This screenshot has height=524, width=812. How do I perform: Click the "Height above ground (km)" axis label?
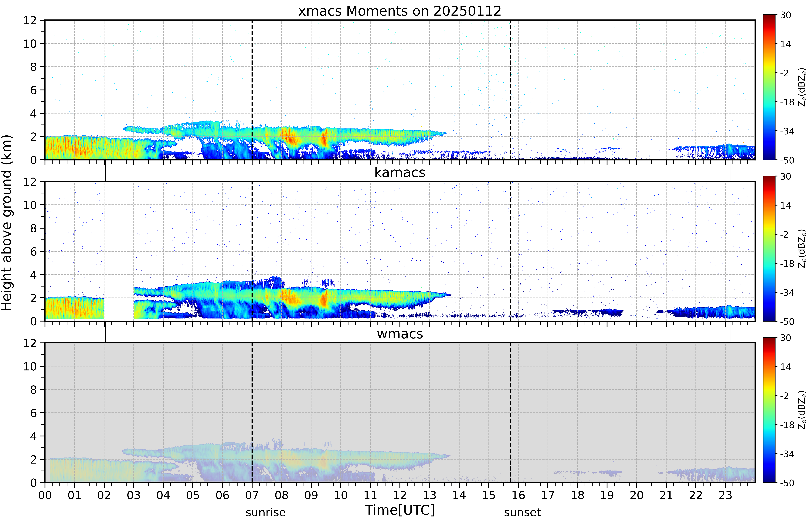(7, 223)
